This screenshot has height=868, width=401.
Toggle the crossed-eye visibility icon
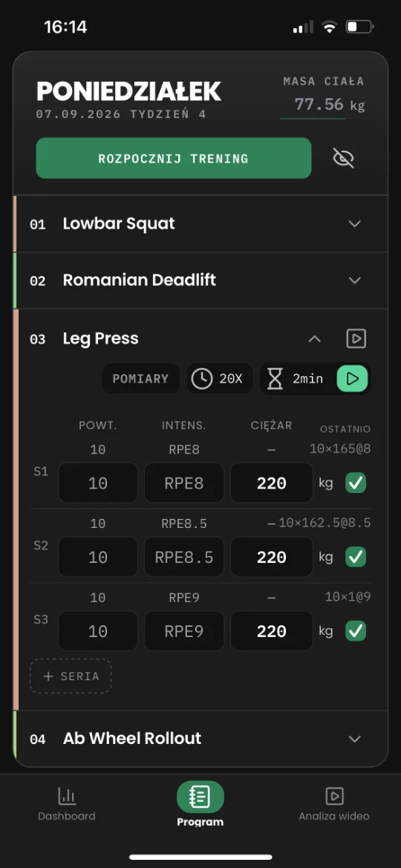(343, 158)
